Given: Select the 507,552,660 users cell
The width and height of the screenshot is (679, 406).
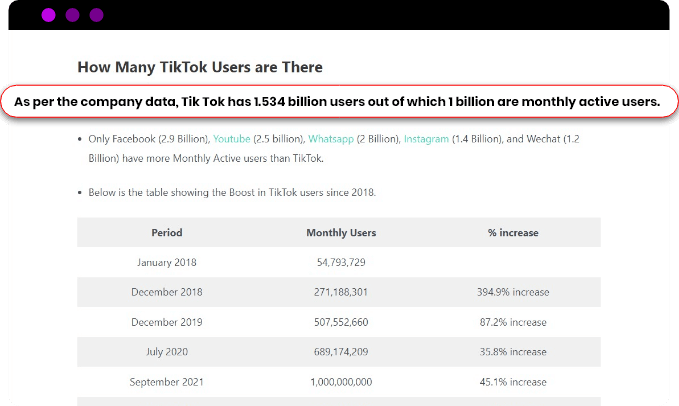Looking at the screenshot, I should 341,322.
